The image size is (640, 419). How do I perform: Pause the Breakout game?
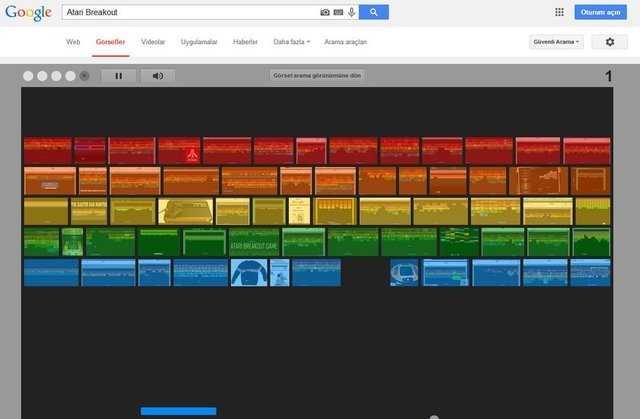(x=118, y=75)
